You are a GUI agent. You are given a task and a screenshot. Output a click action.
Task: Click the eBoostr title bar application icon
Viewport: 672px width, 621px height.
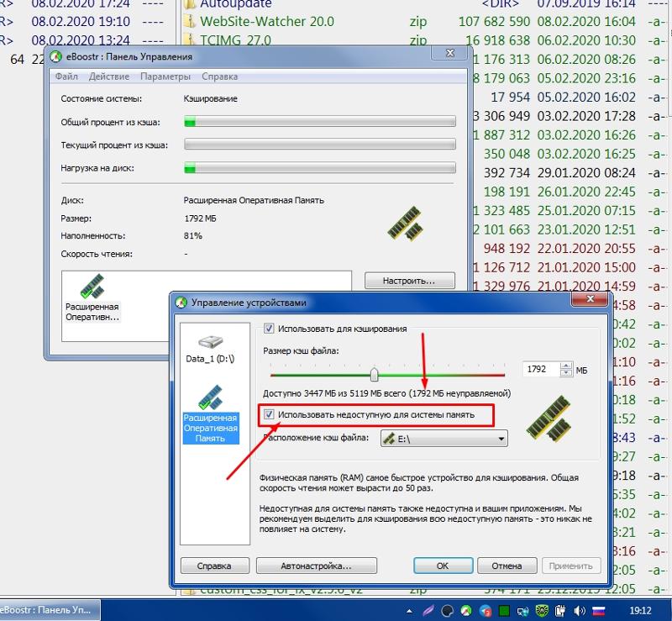pos(55,56)
